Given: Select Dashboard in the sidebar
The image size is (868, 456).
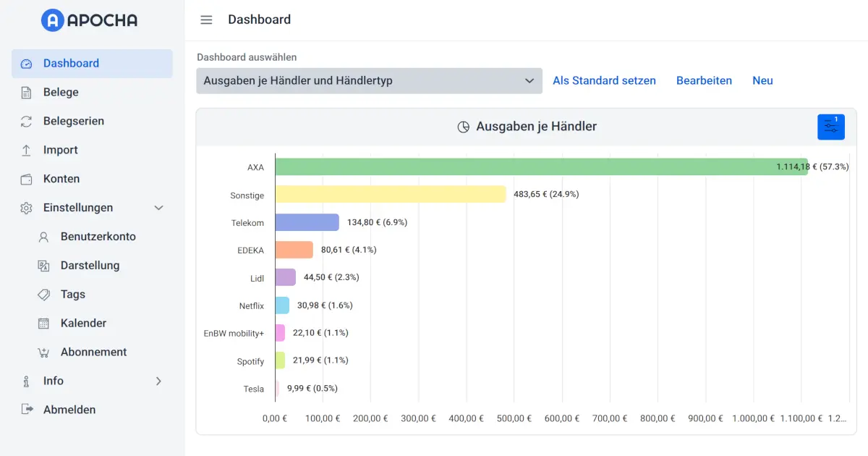Looking at the screenshot, I should 71,64.
